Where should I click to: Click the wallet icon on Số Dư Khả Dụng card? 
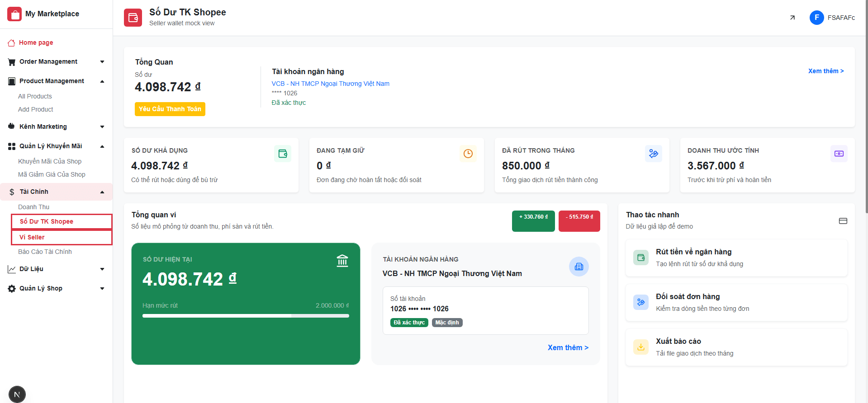tap(283, 154)
